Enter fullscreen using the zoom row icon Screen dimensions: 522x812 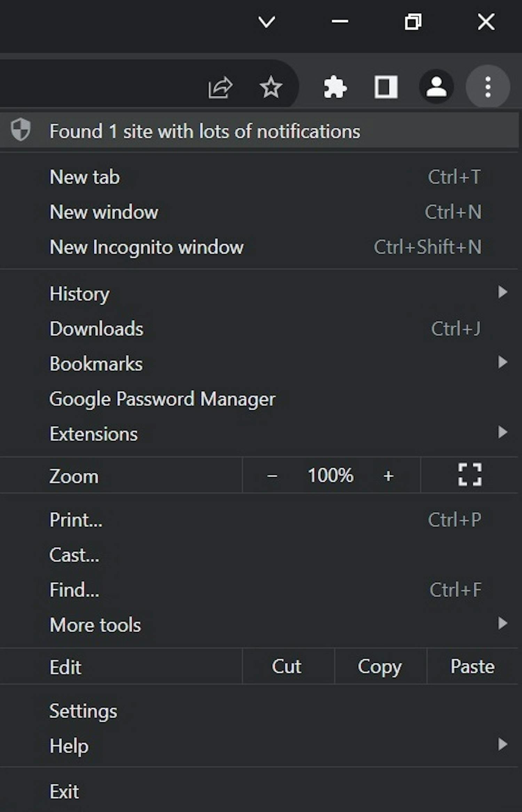coord(469,475)
